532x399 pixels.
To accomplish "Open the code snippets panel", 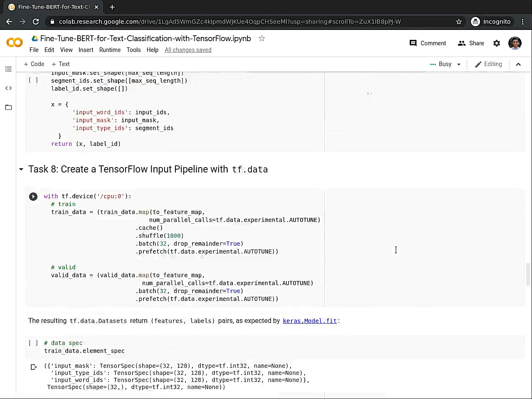I will (x=8, y=88).
